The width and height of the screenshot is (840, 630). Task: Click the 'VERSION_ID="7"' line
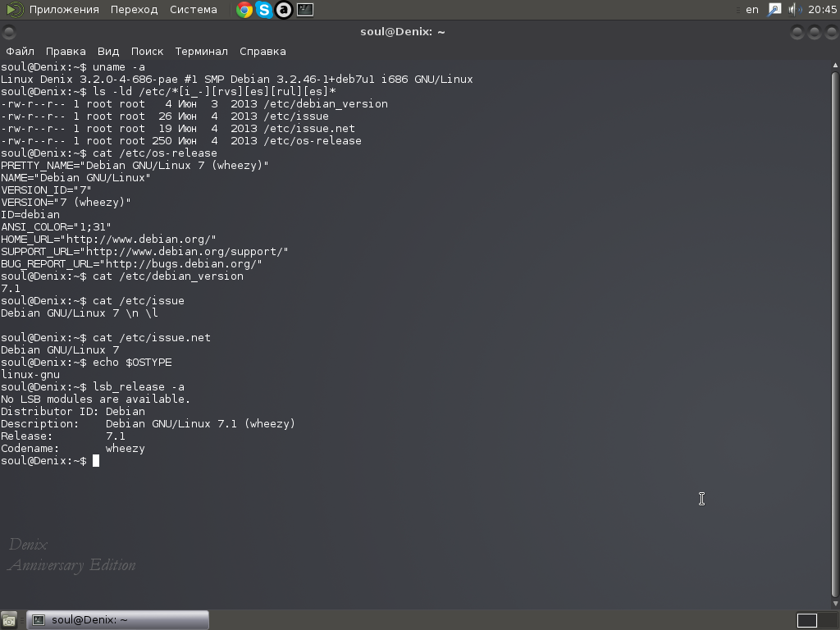(x=46, y=190)
